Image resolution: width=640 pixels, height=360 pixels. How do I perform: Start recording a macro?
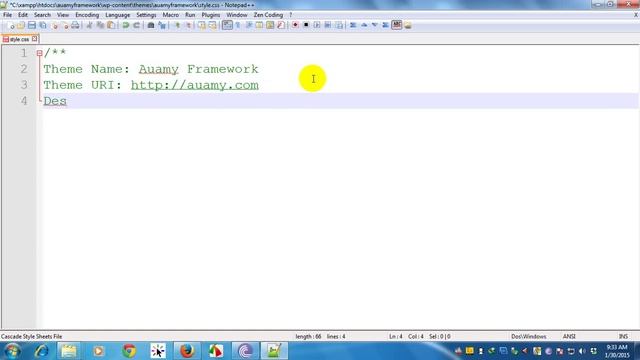click(x=295, y=25)
